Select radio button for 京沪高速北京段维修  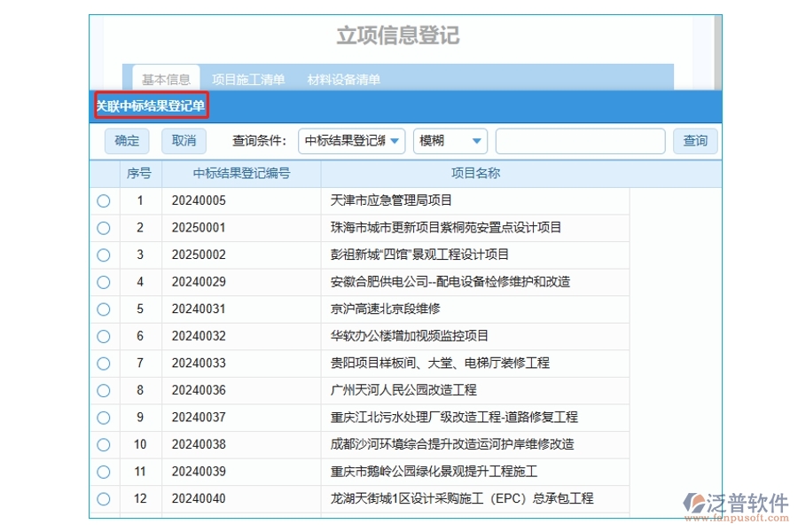(104, 309)
